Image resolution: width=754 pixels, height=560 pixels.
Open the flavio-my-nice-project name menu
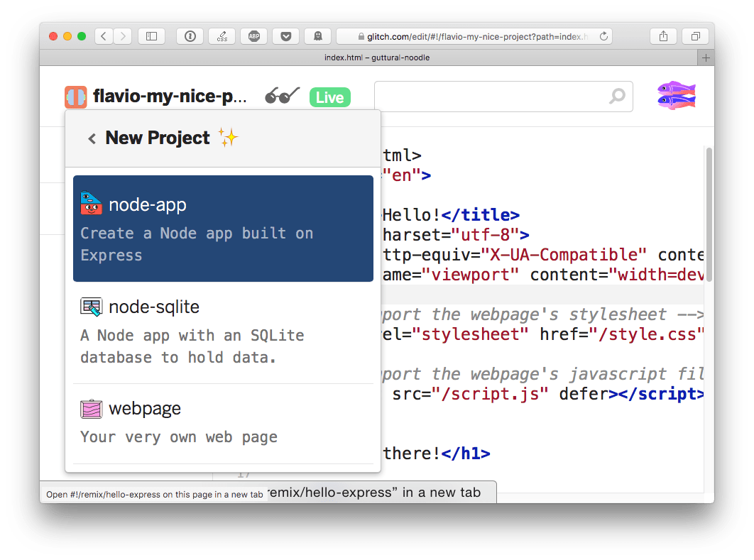pyautogui.click(x=170, y=96)
